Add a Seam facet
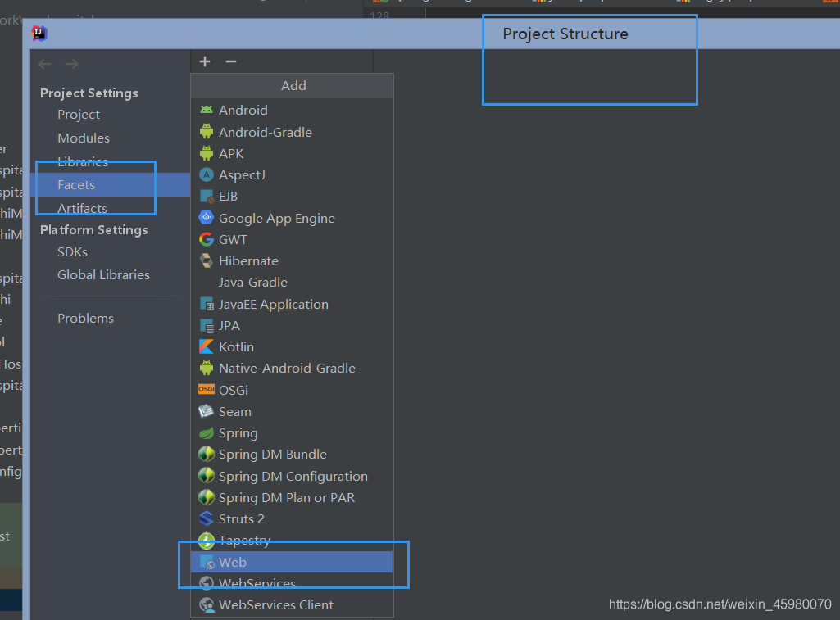Screen dimensions: 840x620 [x=292, y=411]
